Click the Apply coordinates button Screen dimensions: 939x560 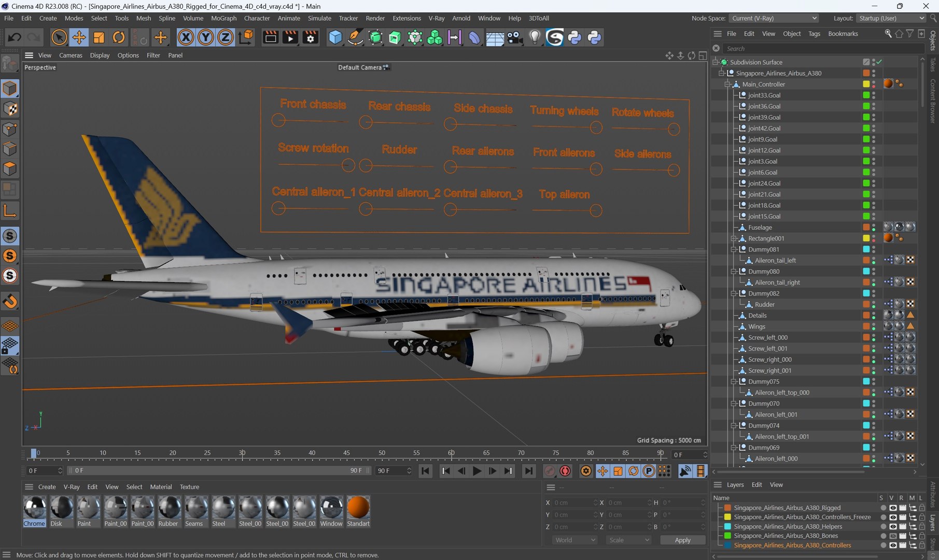(682, 540)
